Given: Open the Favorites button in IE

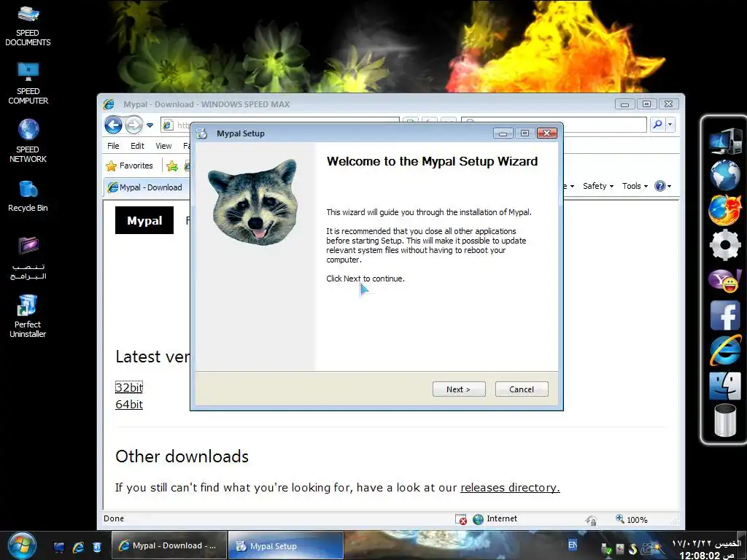Looking at the screenshot, I should [130, 166].
